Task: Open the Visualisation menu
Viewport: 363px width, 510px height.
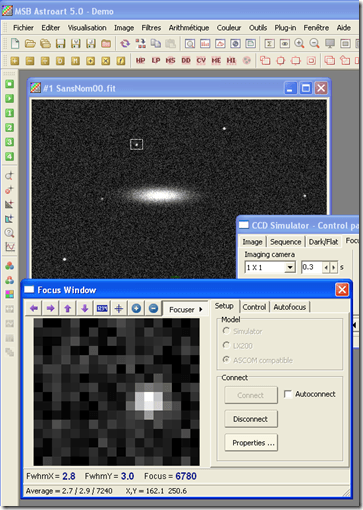Action: point(87,28)
